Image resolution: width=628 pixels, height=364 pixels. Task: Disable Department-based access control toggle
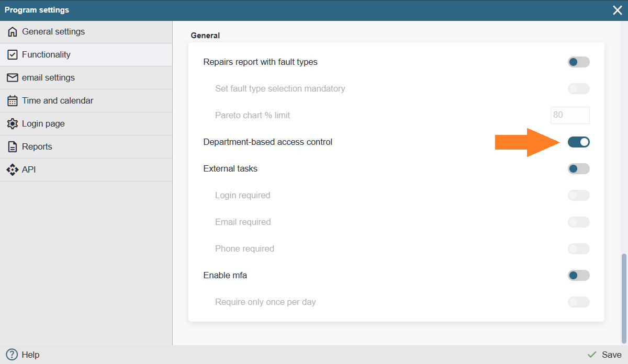click(578, 142)
